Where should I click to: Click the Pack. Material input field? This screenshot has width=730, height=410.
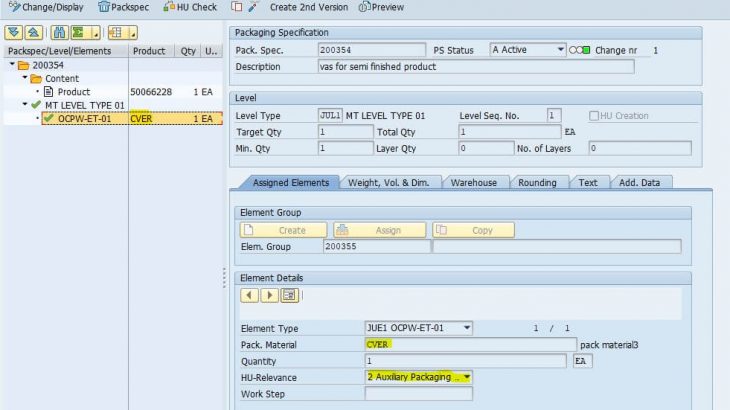[x=470, y=344]
